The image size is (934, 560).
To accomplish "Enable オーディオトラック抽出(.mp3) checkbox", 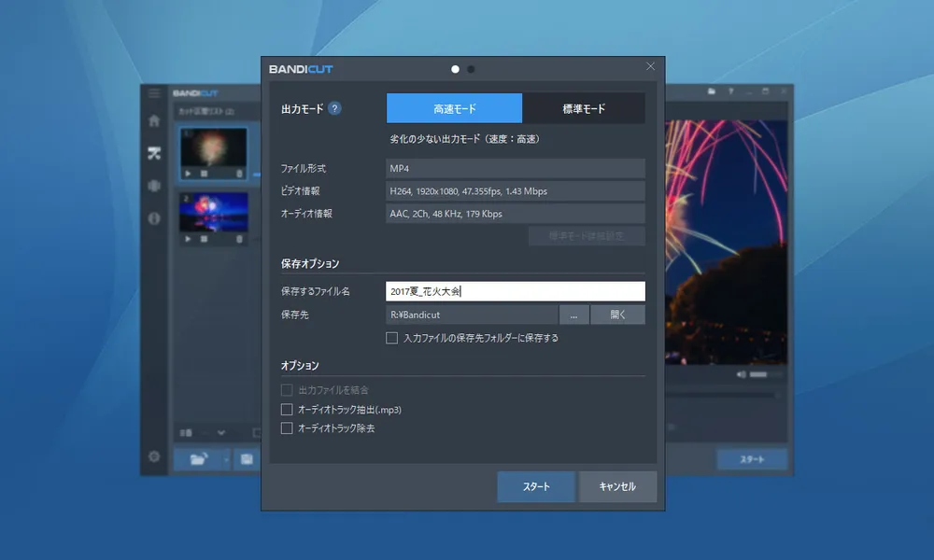I will (x=287, y=410).
